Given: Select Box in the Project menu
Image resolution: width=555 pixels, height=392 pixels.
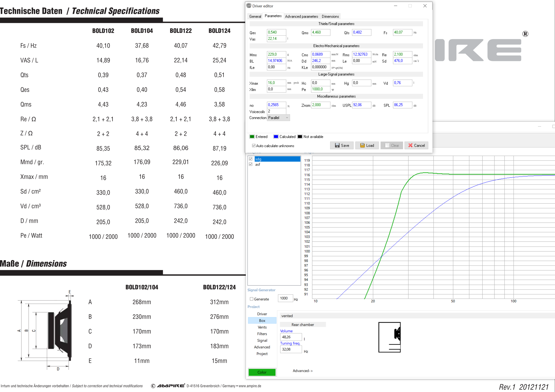Looking at the screenshot, I should (262, 320).
